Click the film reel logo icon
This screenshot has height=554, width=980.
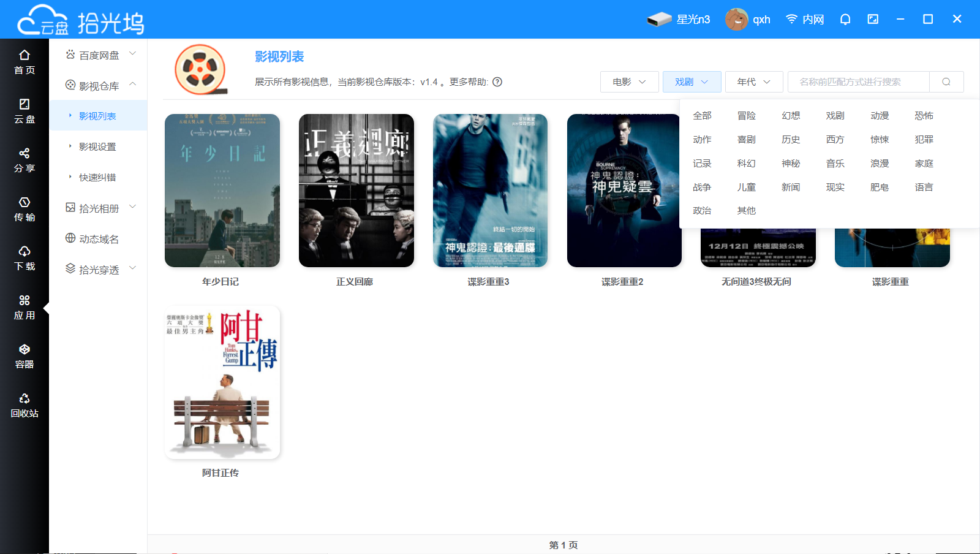201,69
